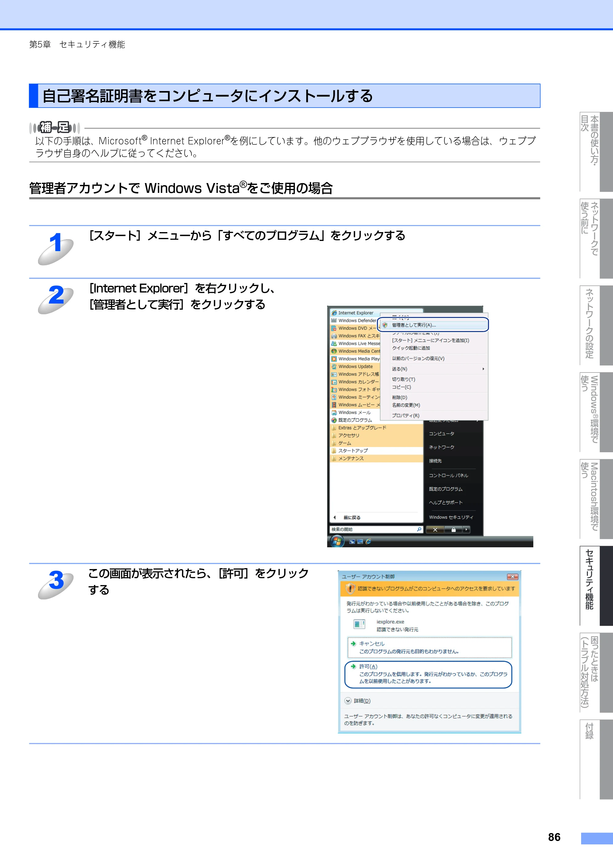Open the ネットワークの設定 side tab
The width and height of the screenshot is (613, 868).
coord(596,325)
